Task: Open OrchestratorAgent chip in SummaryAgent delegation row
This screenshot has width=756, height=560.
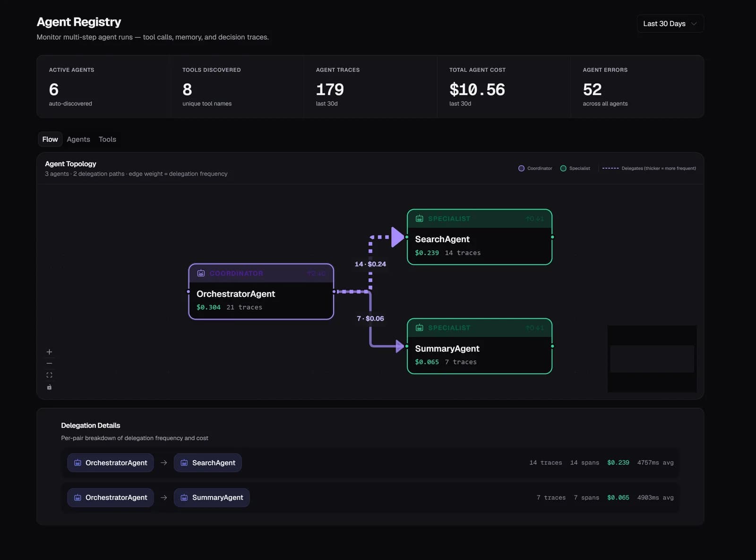Action: click(111, 498)
